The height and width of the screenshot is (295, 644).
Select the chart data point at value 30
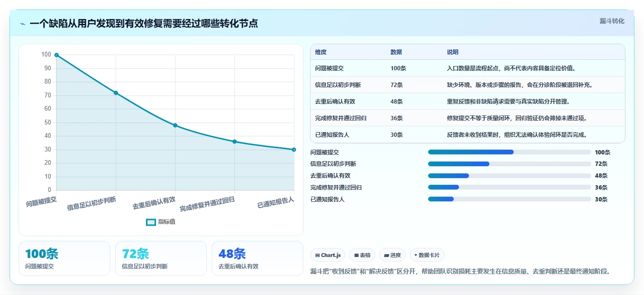coord(294,150)
